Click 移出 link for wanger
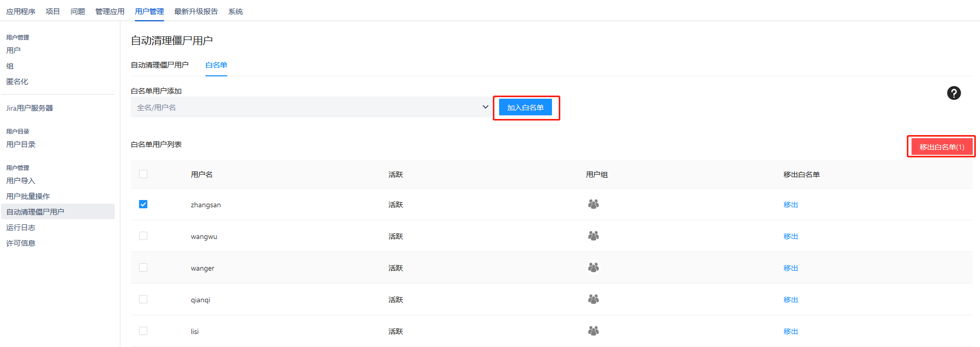This screenshot has height=347, width=980. [791, 268]
